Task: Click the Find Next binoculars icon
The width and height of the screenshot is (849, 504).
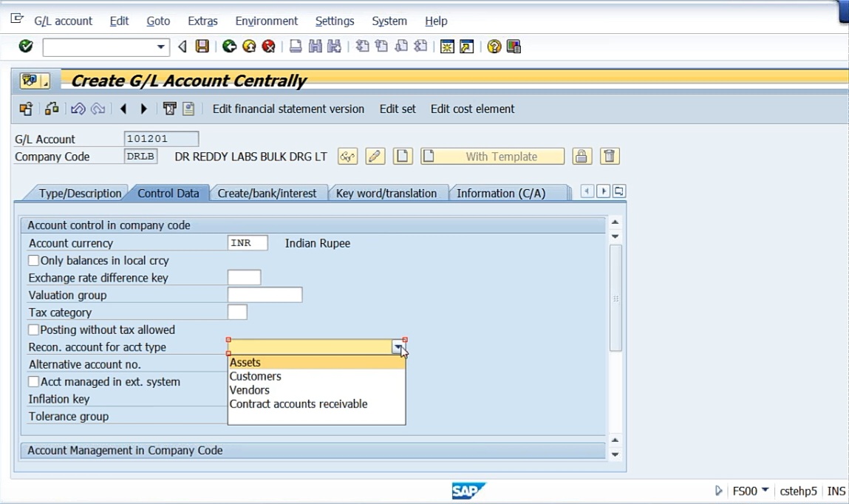Action: (334, 47)
